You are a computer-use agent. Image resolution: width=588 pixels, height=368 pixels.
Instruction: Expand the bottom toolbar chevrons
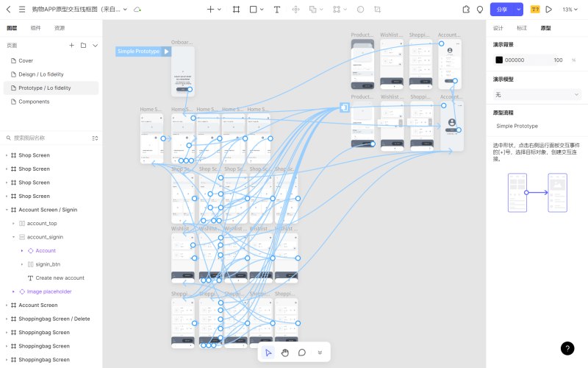pos(320,353)
